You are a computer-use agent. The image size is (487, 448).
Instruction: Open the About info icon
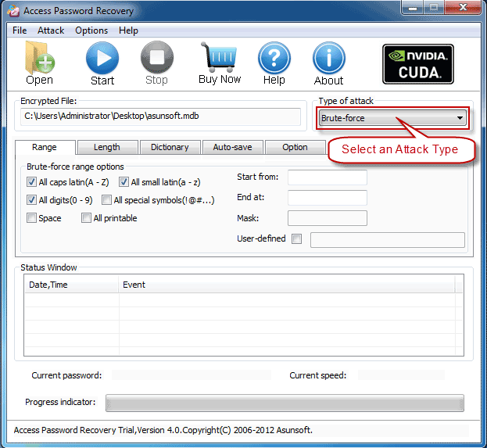tap(328, 58)
